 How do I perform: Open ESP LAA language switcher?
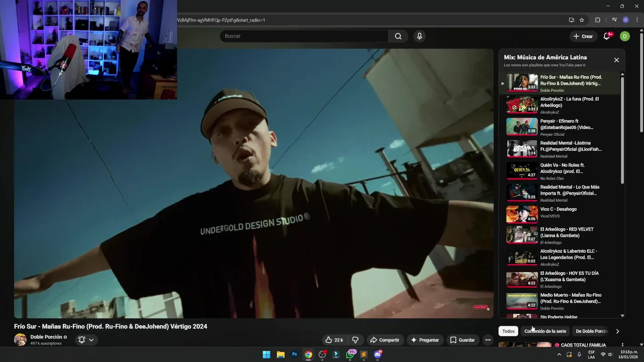click(x=591, y=354)
